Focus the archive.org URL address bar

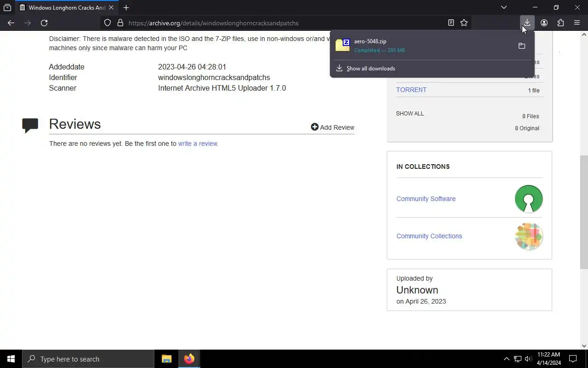coord(285,23)
